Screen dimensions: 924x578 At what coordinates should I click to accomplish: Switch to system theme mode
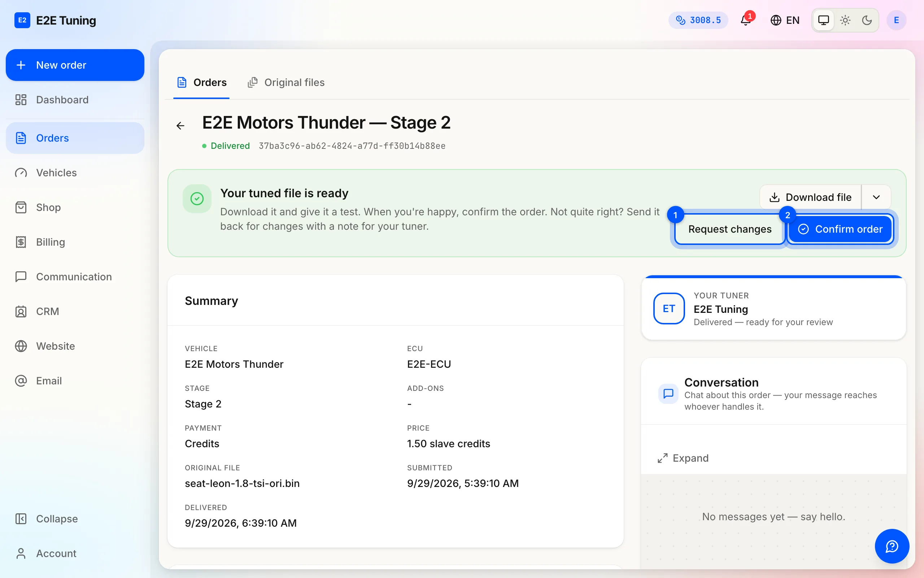824,20
